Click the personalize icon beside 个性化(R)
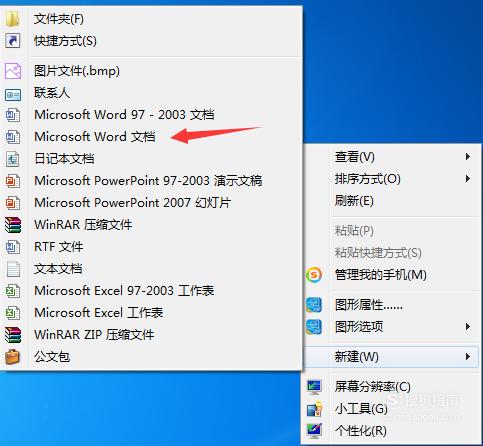 point(314,431)
